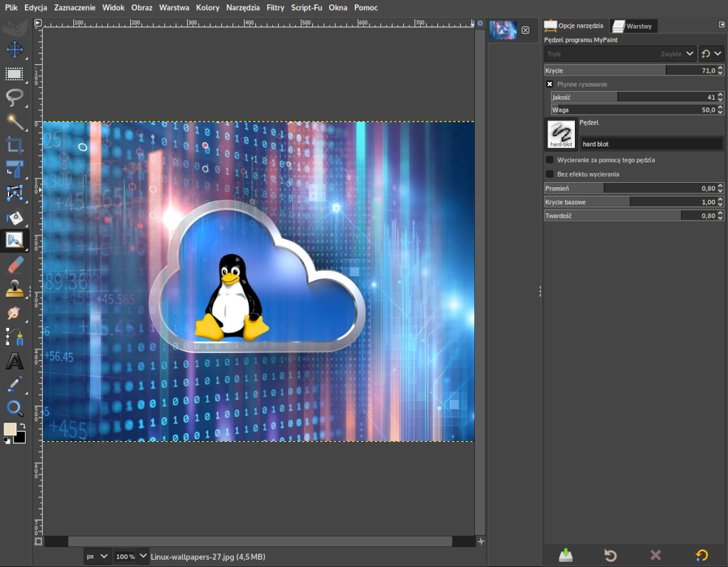The width and height of the screenshot is (728, 567).
Task: Choose the Bucket Fill tool
Action: click(14, 217)
